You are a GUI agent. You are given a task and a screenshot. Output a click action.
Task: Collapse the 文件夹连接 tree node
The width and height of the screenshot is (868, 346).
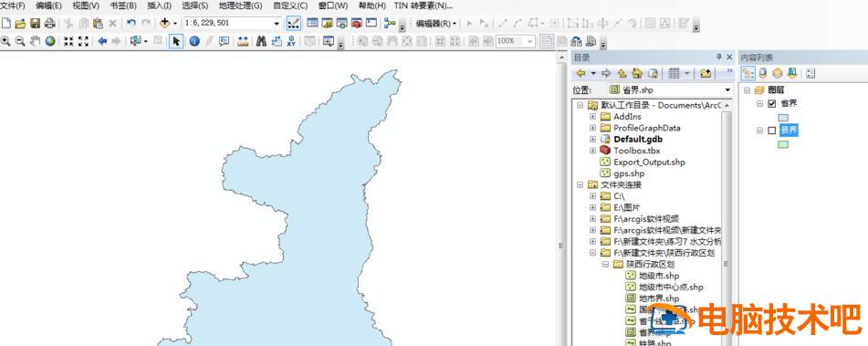pyautogui.click(x=580, y=185)
